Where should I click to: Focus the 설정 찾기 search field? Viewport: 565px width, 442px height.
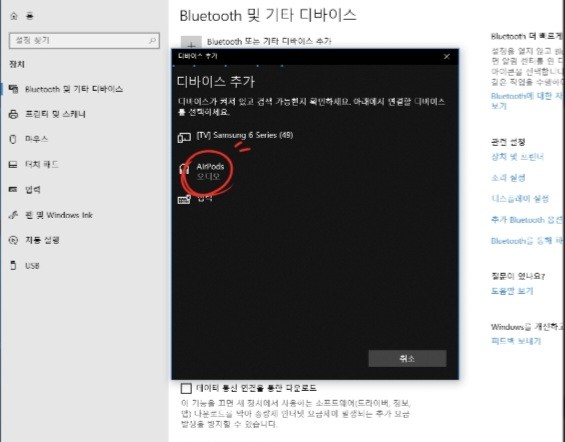(84, 41)
